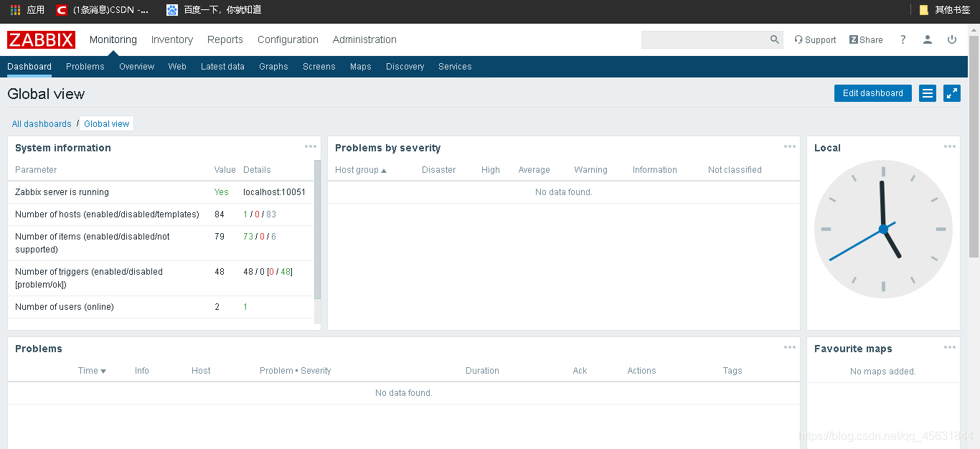Open Local clock widget menu dots
This screenshot has height=449, width=980.
tap(950, 146)
